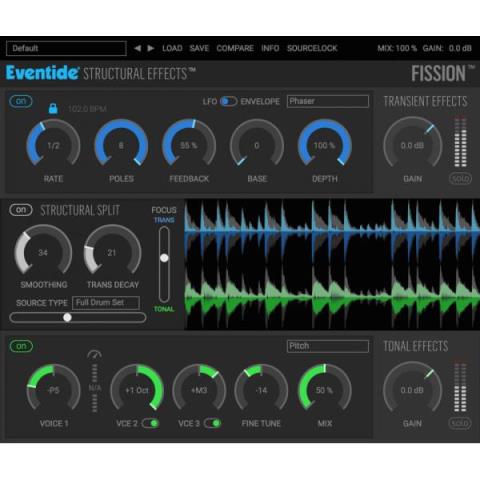Click the Rate knob
The height and width of the screenshot is (480, 480).
point(53,144)
